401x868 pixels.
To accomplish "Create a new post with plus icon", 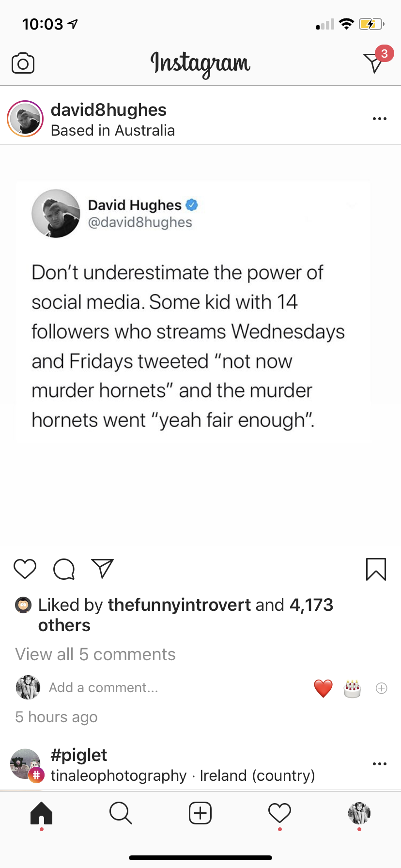I will [200, 813].
